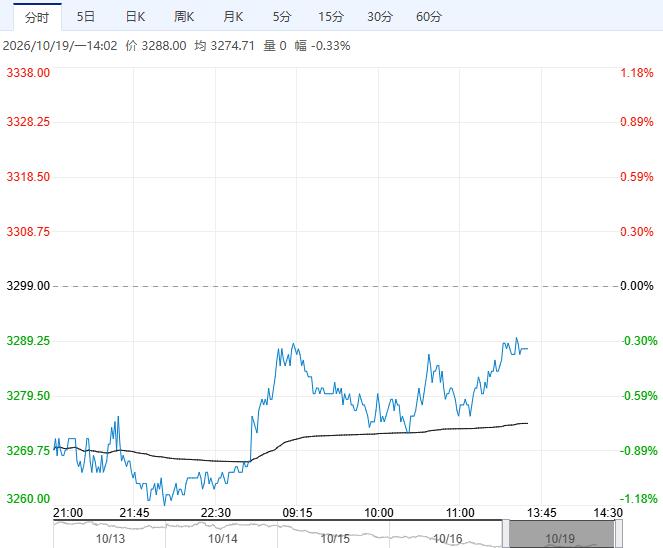Click the 3269.75 price axis label
Viewport: 663px width, 548px height.
[x=28, y=451]
